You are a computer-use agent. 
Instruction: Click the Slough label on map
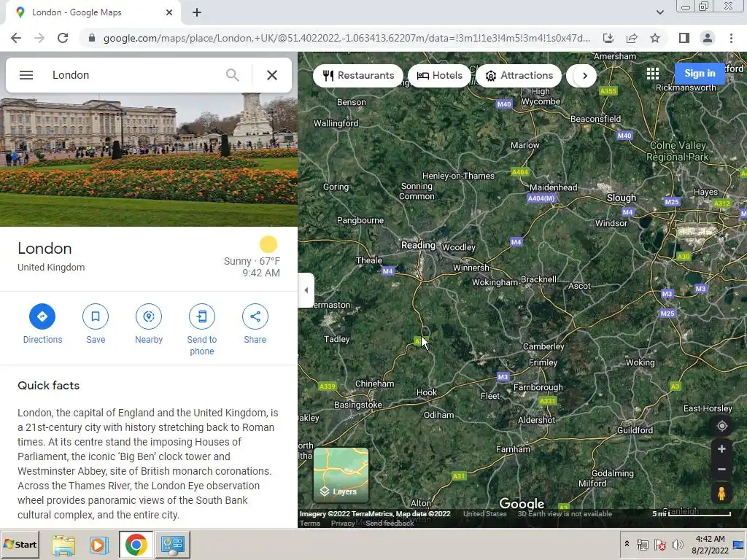(622, 198)
